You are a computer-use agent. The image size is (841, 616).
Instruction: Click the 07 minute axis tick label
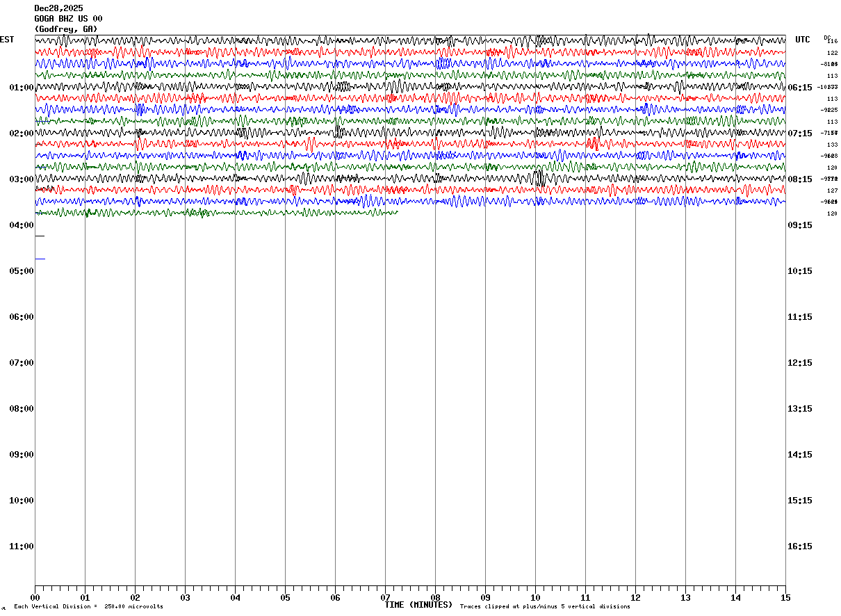[385, 597]
